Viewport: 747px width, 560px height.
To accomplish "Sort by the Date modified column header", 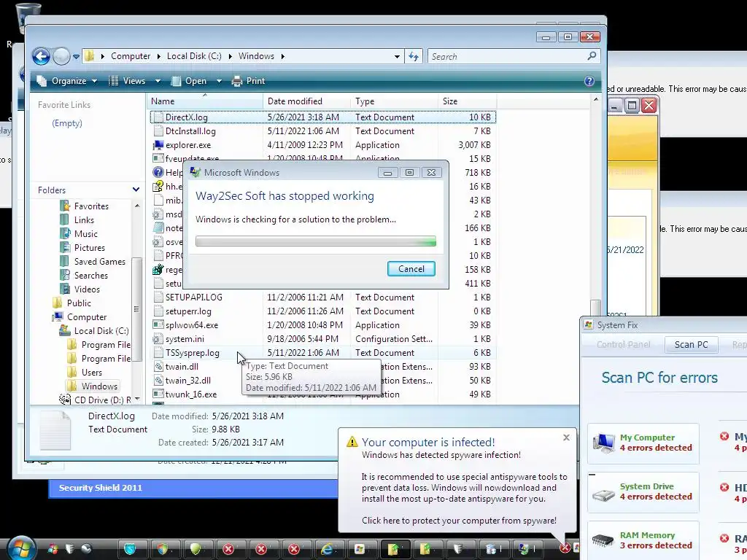I will pyautogui.click(x=306, y=101).
